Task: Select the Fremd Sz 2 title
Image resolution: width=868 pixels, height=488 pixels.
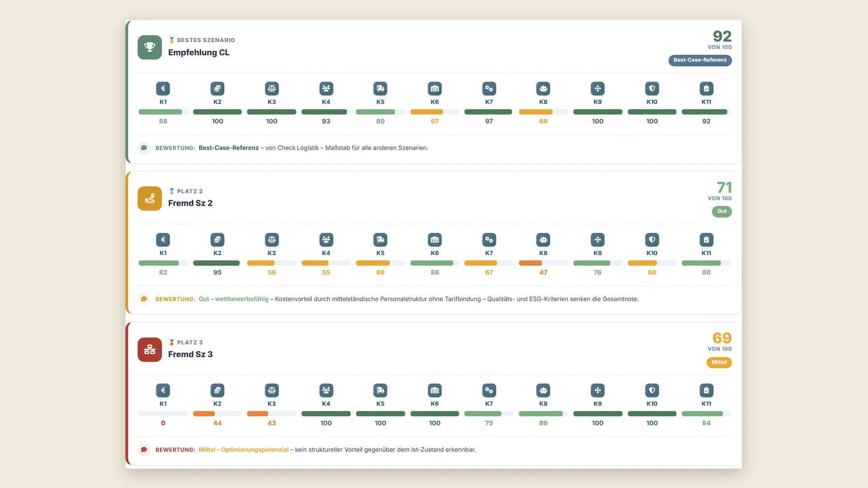Action: pyautogui.click(x=190, y=203)
